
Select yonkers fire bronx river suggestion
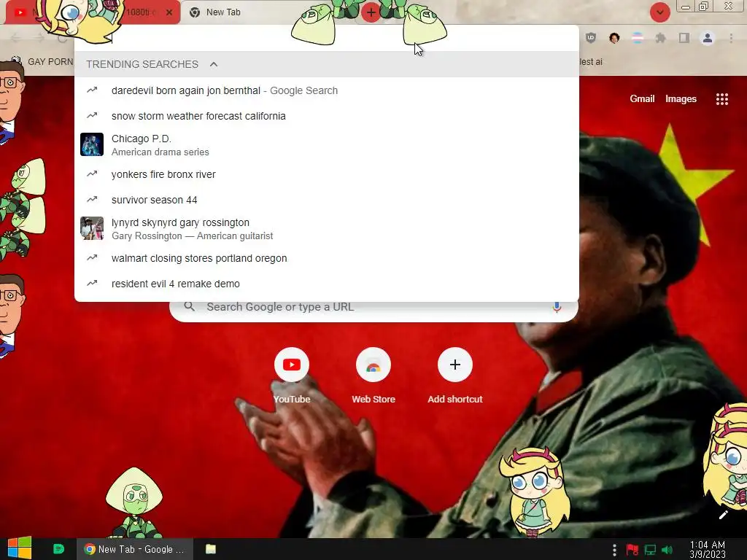(x=327, y=174)
